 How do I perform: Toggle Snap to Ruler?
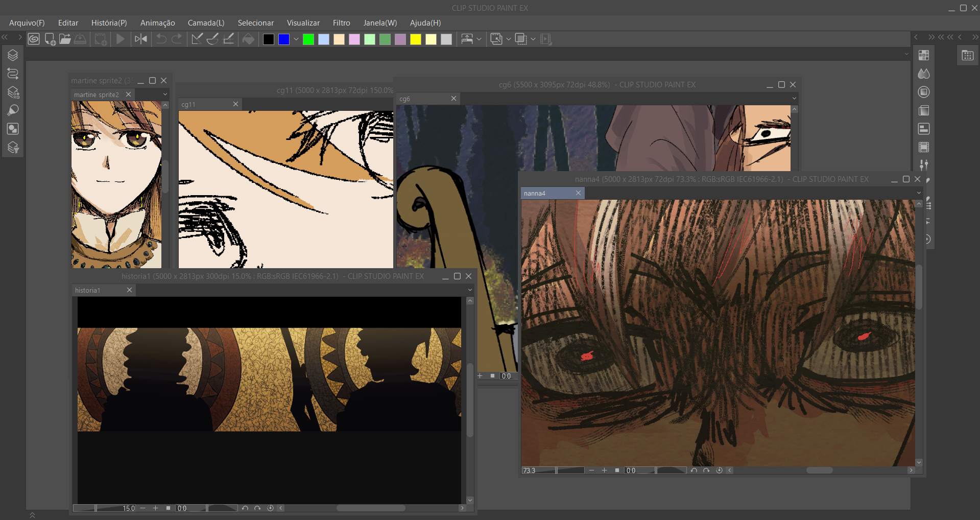pos(197,39)
